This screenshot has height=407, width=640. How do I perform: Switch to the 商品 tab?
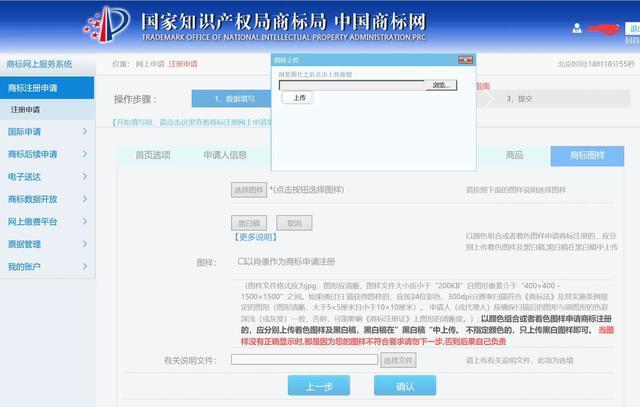pos(514,155)
